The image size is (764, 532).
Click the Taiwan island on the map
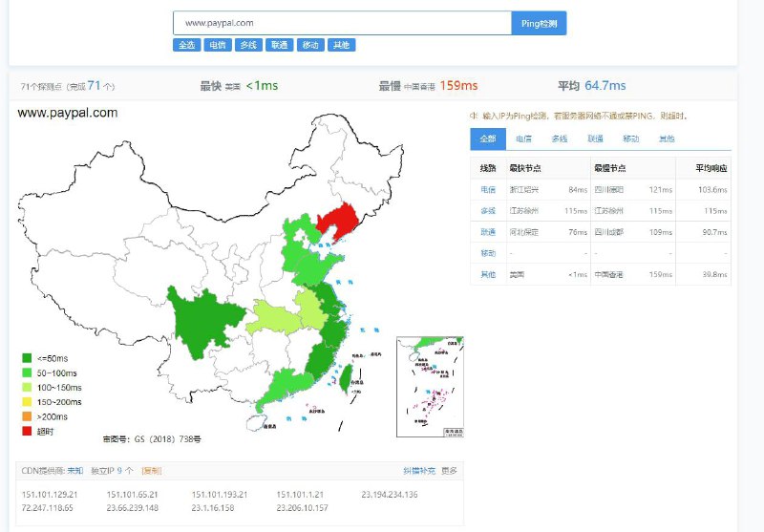pyautogui.click(x=346, y=379)
